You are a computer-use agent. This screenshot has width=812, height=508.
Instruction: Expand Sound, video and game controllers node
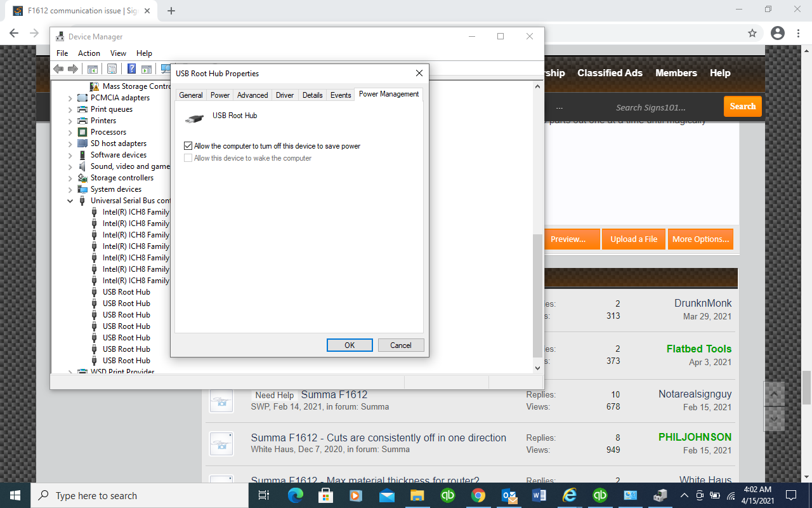(x=70, y=166)
